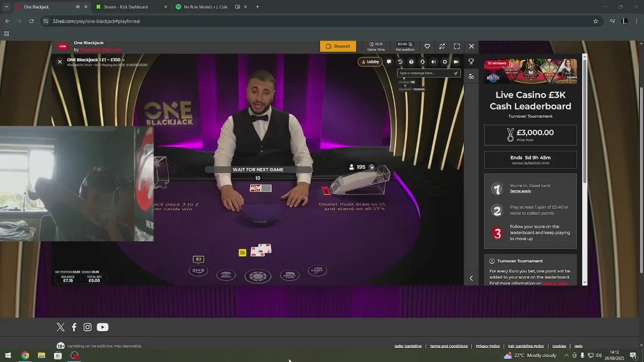Open the Instagram social link
The image size is (644, 362).
(88, 327)
